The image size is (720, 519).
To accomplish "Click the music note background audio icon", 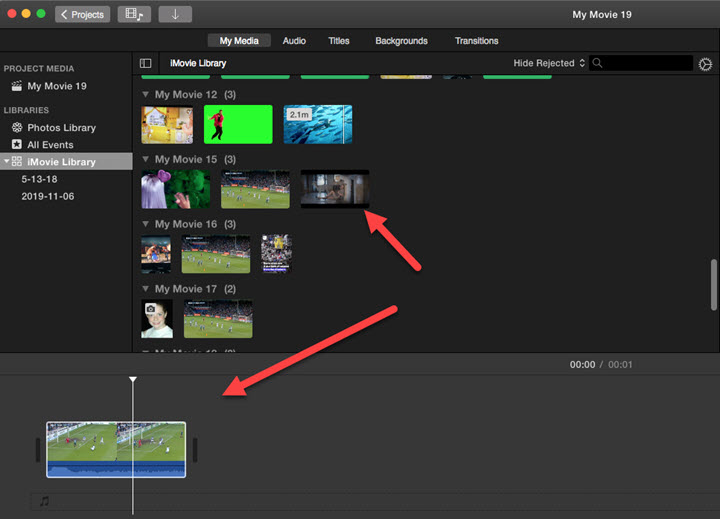I will (x=44, y=501).
